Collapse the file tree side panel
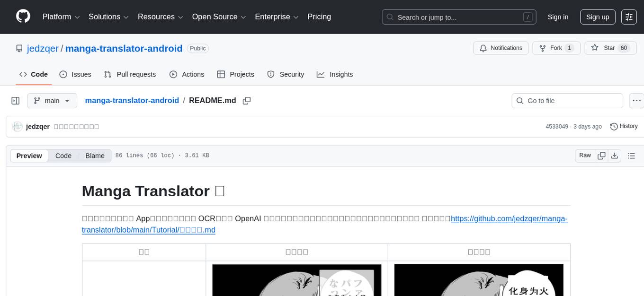 point(16,101)
